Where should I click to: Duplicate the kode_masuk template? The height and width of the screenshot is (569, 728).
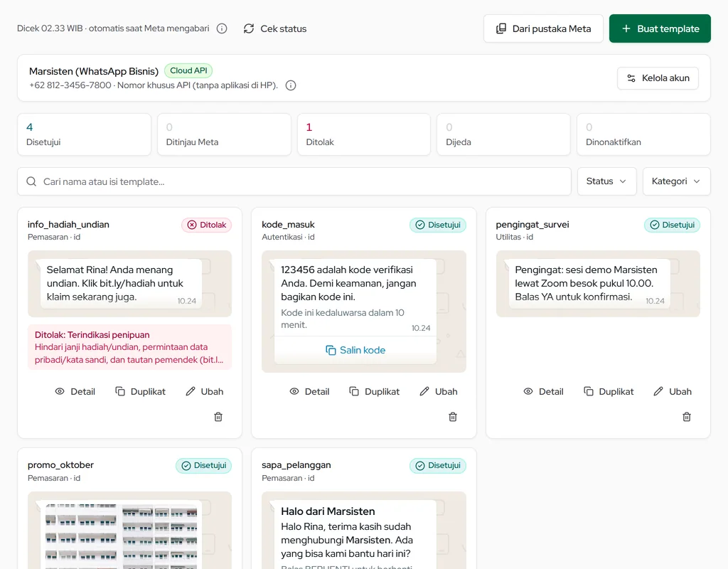pyautogui.click(x=374, y=392)
